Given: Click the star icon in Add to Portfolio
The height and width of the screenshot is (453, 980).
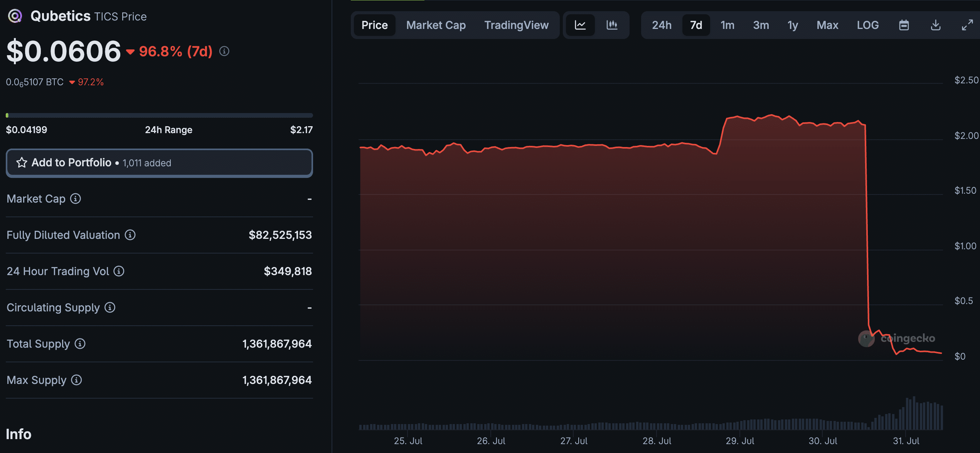Looking at the screenshot, I should pos(22,162).
